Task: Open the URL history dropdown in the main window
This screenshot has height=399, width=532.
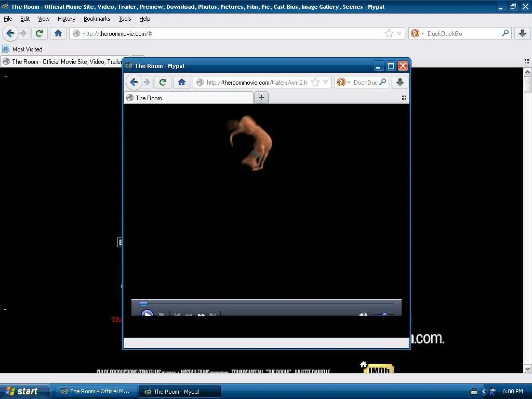Action: [x=399, y=33]
